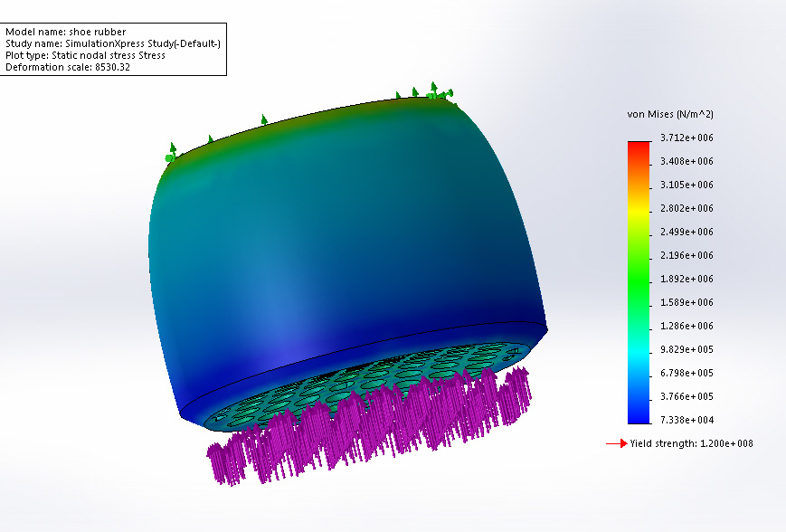Screen dimensions: 786x532
Task: Click the Plot type: Static nodal stress line
Action: click(x=85, y=55)
